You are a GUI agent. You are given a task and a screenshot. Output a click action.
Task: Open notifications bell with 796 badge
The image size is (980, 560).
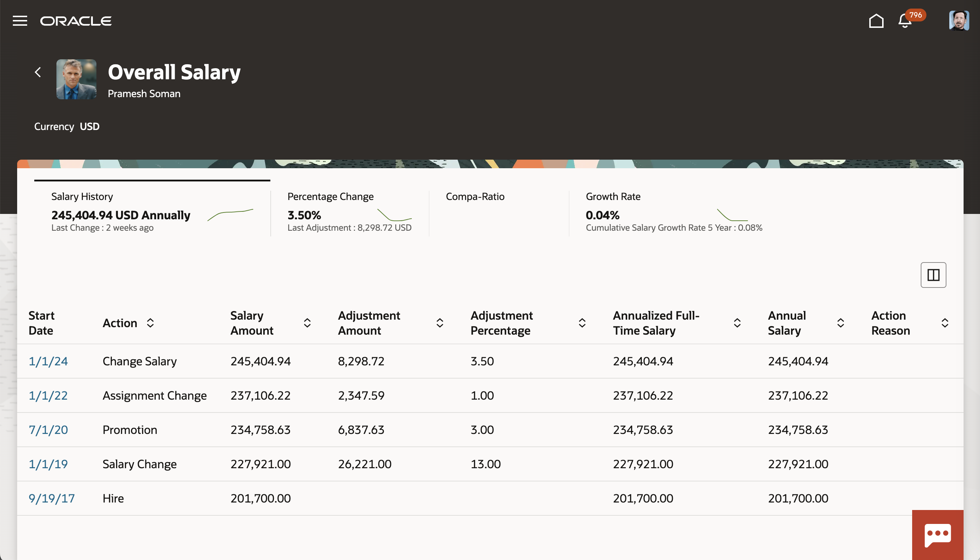[905, 21]
